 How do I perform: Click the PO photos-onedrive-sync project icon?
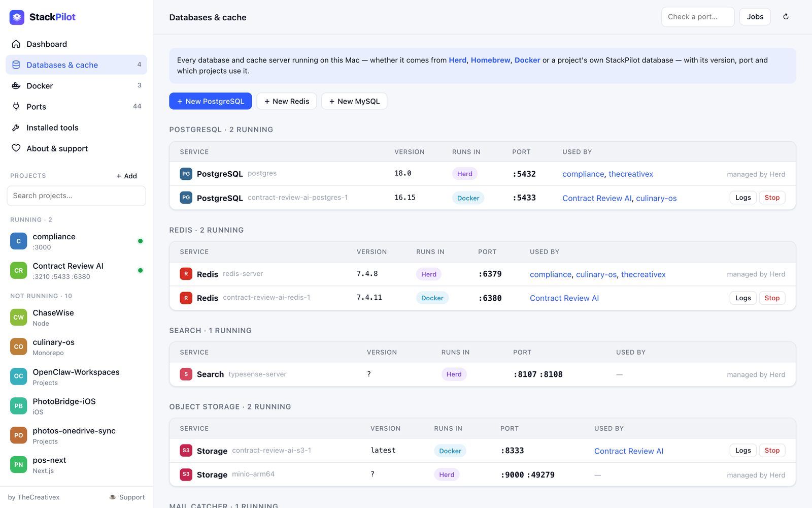click(19, 435)
